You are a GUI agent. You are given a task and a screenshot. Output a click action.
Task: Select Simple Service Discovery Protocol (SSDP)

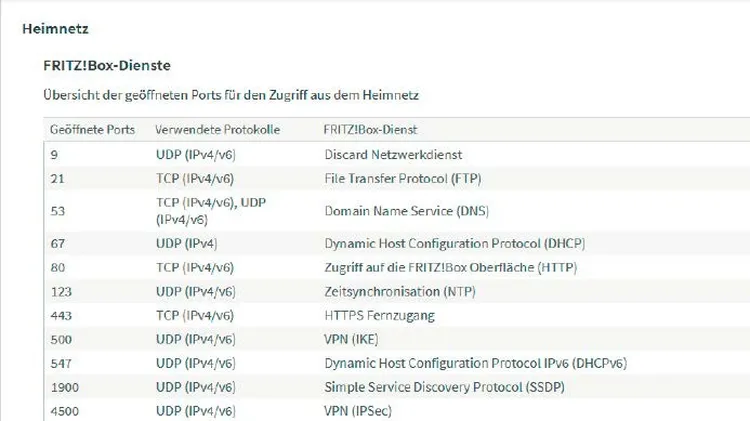(x=444, y=387)
